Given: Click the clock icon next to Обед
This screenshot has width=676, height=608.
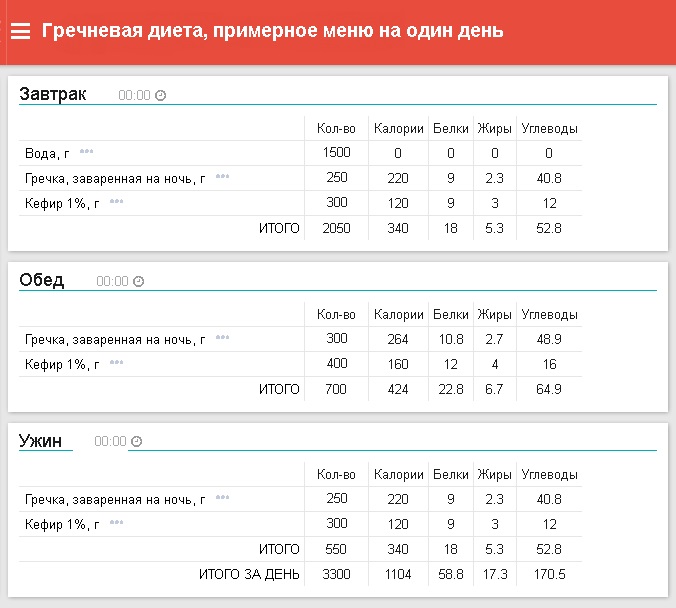Looking at the screenshot, I should click(138, 282).
